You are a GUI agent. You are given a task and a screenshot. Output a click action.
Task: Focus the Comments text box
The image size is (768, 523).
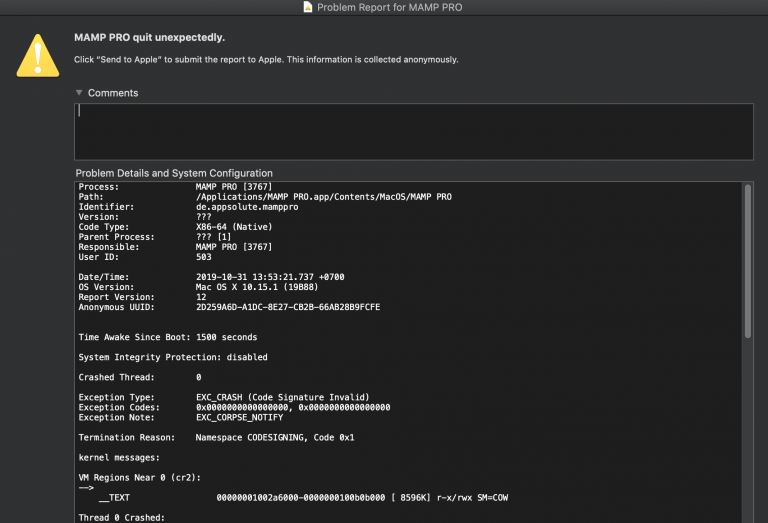pos(413,131)
